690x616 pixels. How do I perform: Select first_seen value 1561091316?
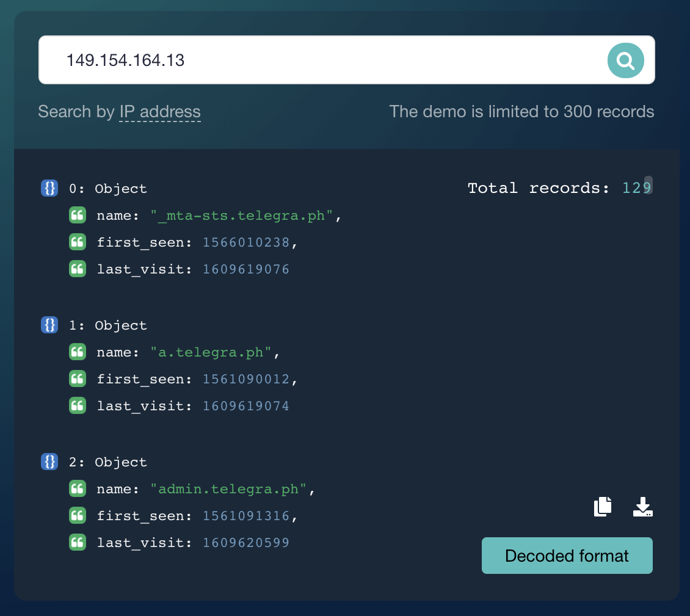click(x=246, y=516)
